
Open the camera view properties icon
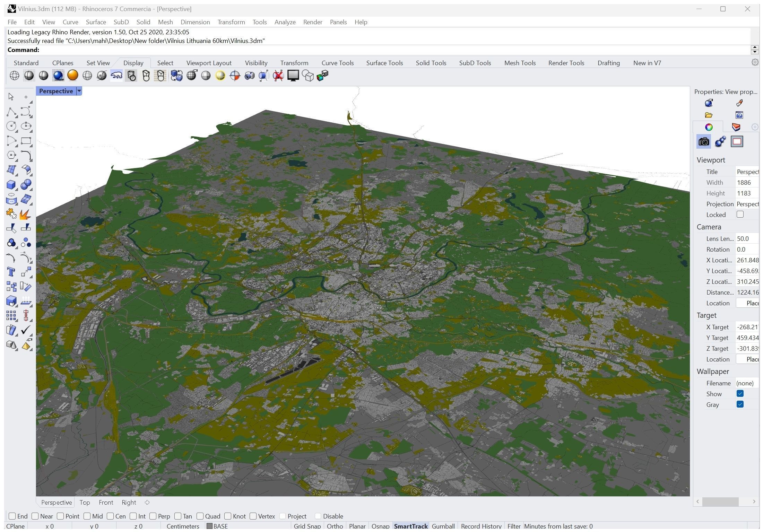[x=704, y=142]
